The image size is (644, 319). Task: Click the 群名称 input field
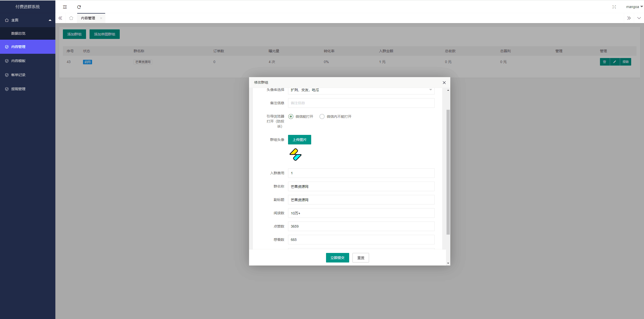361,187
